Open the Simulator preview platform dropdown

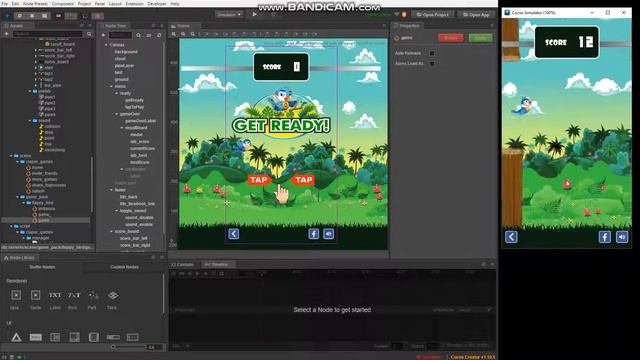click(x=229, y=15)
